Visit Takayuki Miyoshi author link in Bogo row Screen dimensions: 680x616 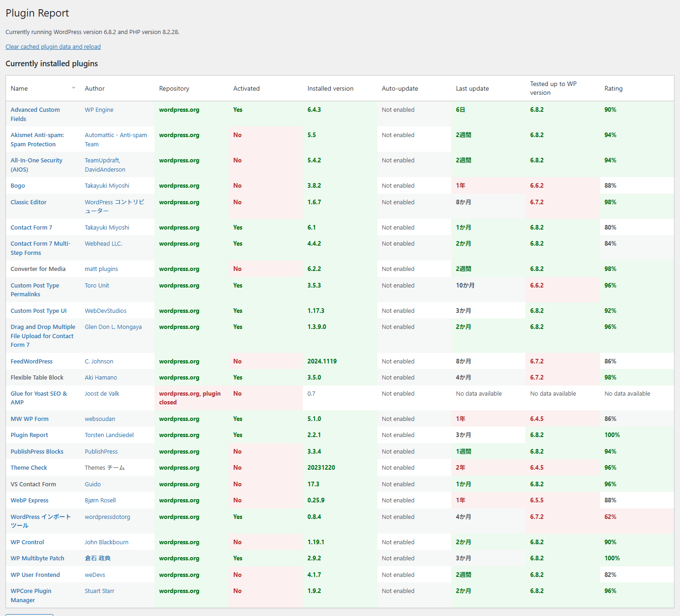point(107,185)
